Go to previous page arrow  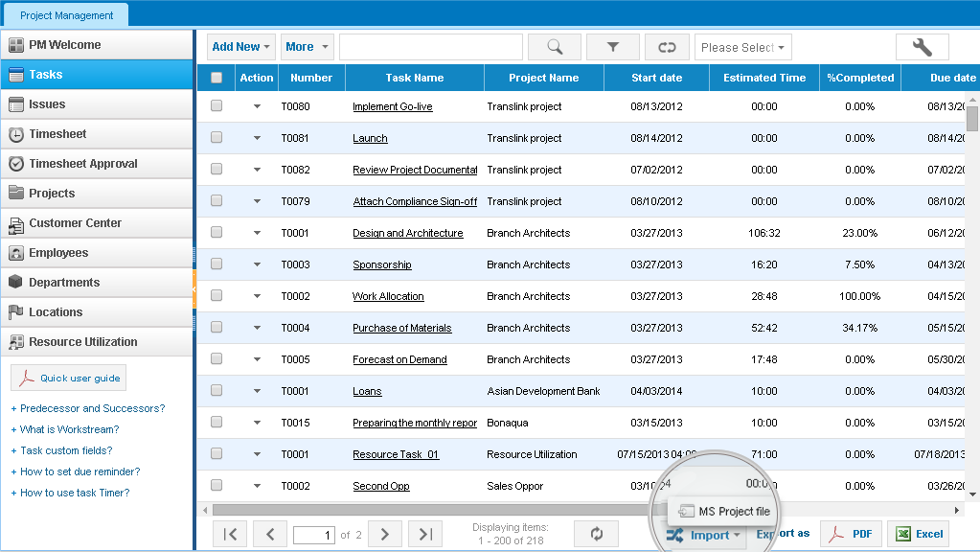pos(270,534)
